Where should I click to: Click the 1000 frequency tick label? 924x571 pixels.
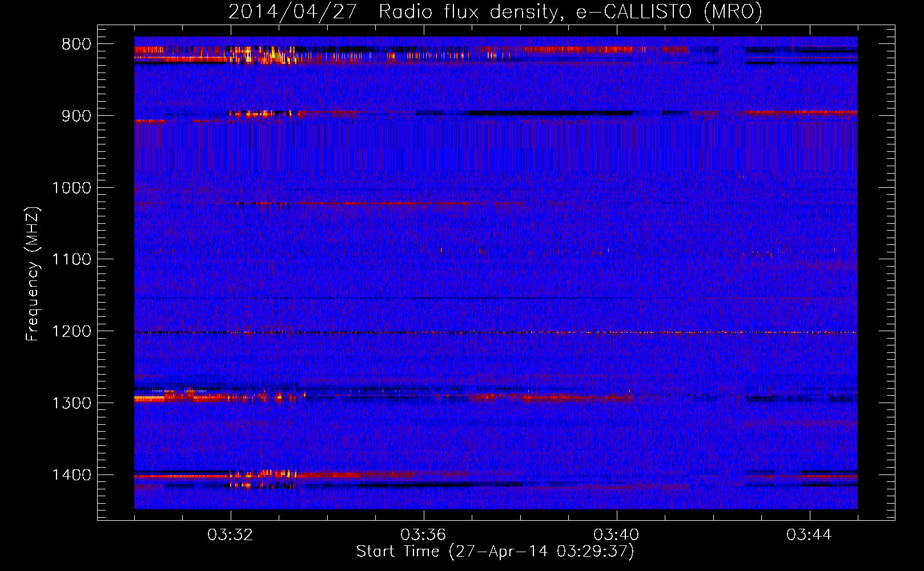(x=71, y=188)
